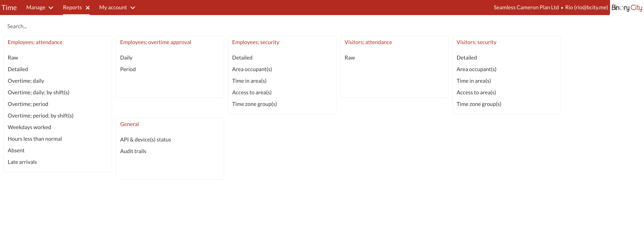Image resolution: width=644 pixels, height=225 pixels.
Task: Select the Reports tab
Action: [72, 8]
